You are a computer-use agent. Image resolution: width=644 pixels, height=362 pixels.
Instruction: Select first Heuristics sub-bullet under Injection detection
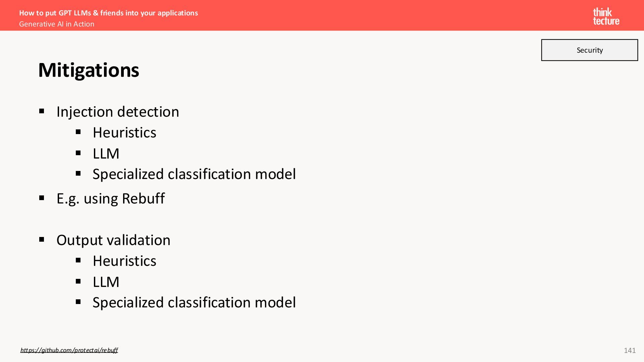pyautogui.click(x=124, y=132)
